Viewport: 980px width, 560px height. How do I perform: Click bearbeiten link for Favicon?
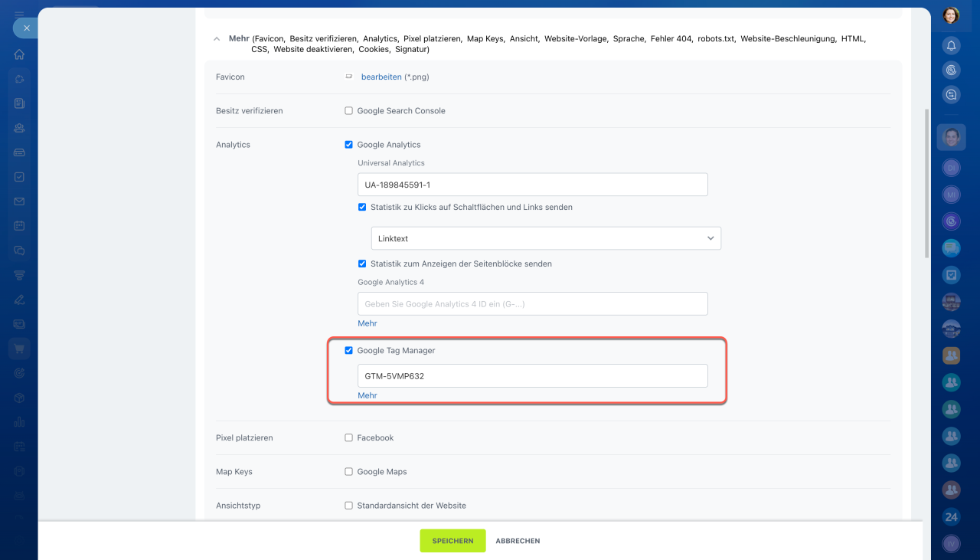[x=381, y=77]
